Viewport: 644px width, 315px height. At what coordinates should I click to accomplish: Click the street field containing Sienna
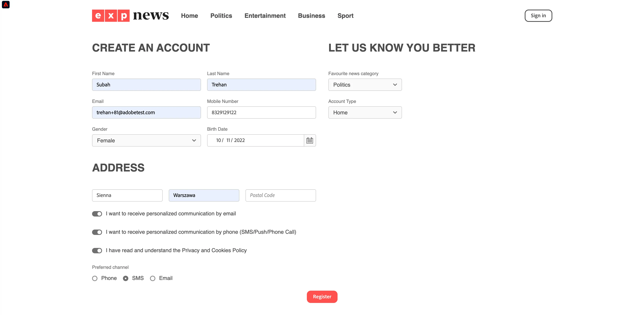127,195
